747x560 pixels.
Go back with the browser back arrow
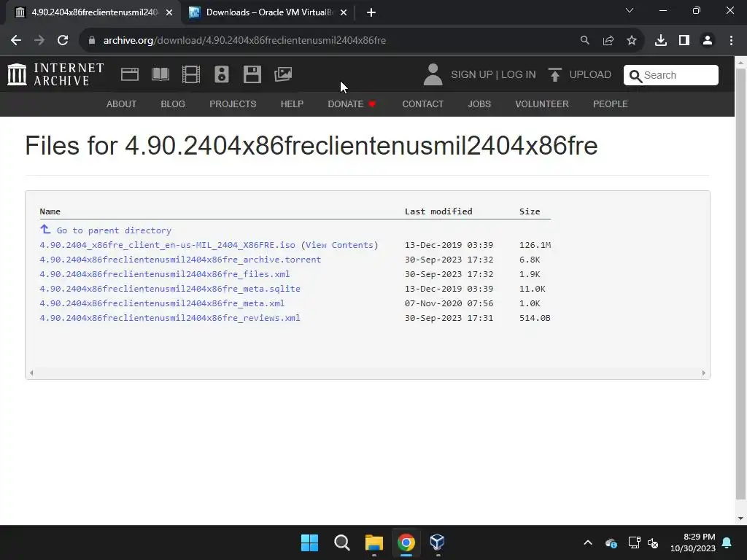pyautogui.click(x=16, y=41)
